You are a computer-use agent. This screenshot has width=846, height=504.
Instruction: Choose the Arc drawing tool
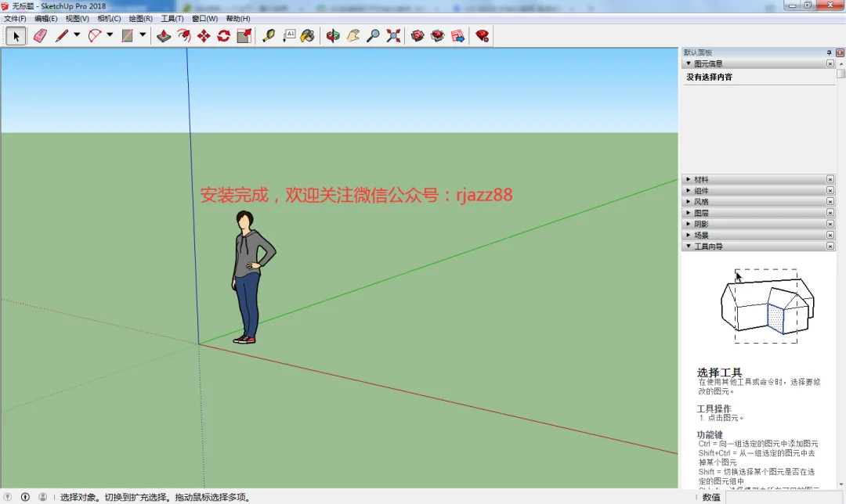tap(95, 36)
